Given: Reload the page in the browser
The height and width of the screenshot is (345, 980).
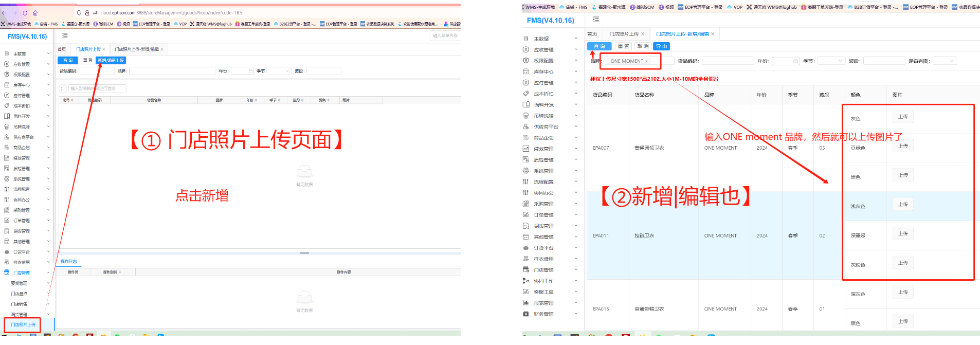Looking at the screenshot, I should click(25, 13).
